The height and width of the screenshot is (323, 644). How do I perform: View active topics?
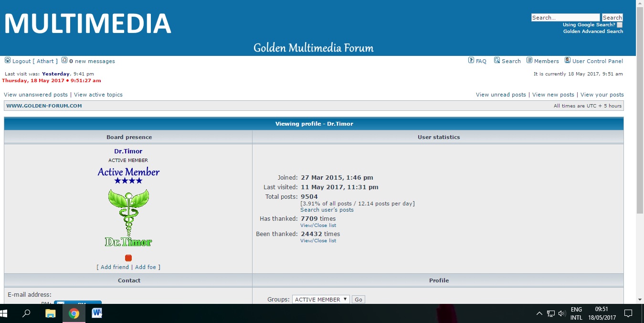(x=98, y=95)
